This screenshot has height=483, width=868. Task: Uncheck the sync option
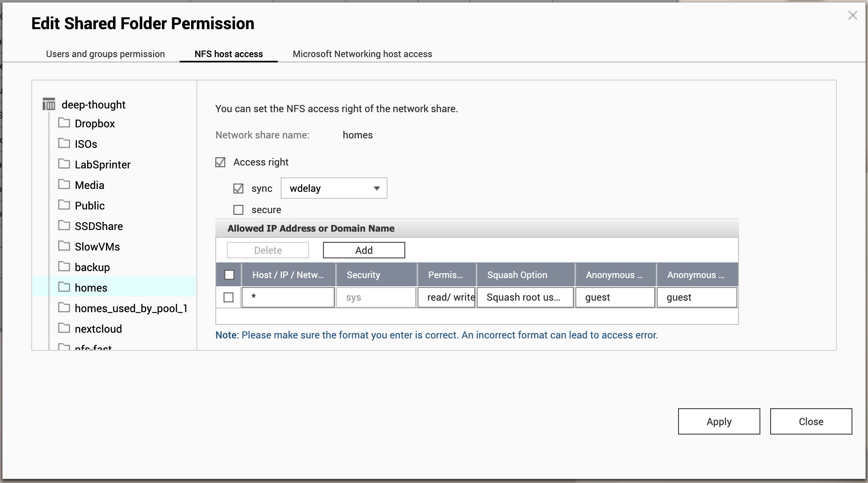tap(238, 189)
